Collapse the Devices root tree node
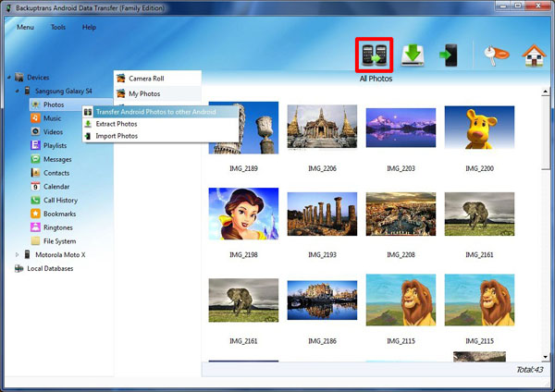555x392 pixels. point(6,78)
